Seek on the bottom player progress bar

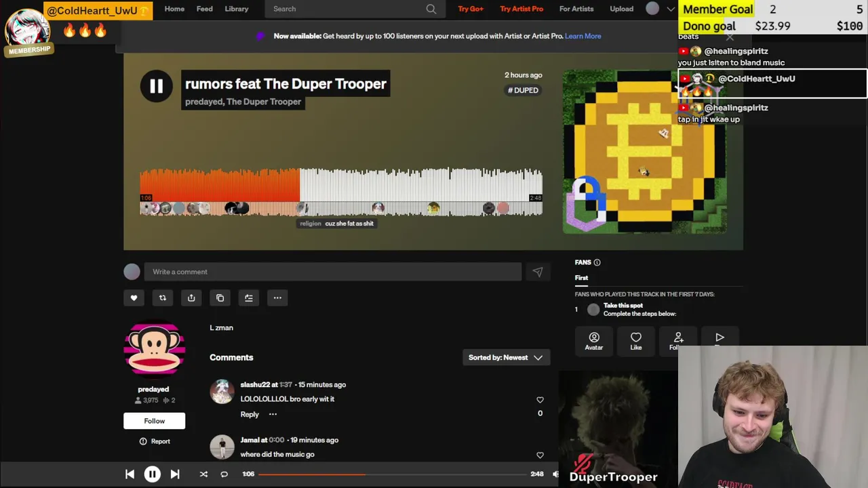[392, 474]
